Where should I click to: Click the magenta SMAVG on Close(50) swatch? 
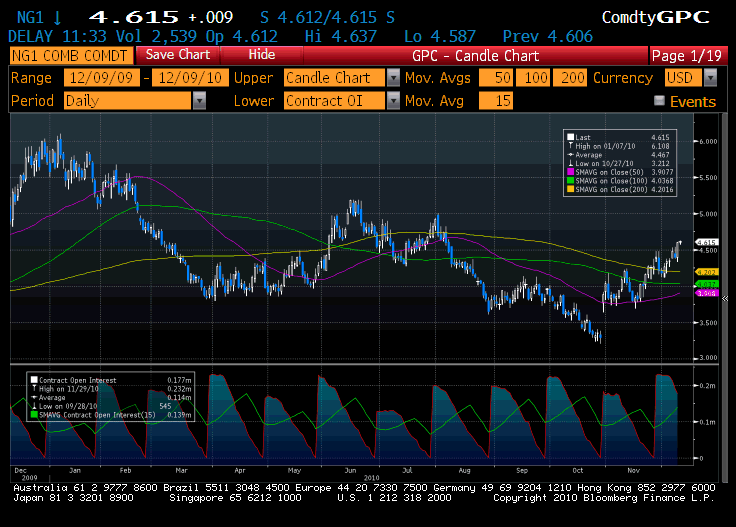point(570,172)
